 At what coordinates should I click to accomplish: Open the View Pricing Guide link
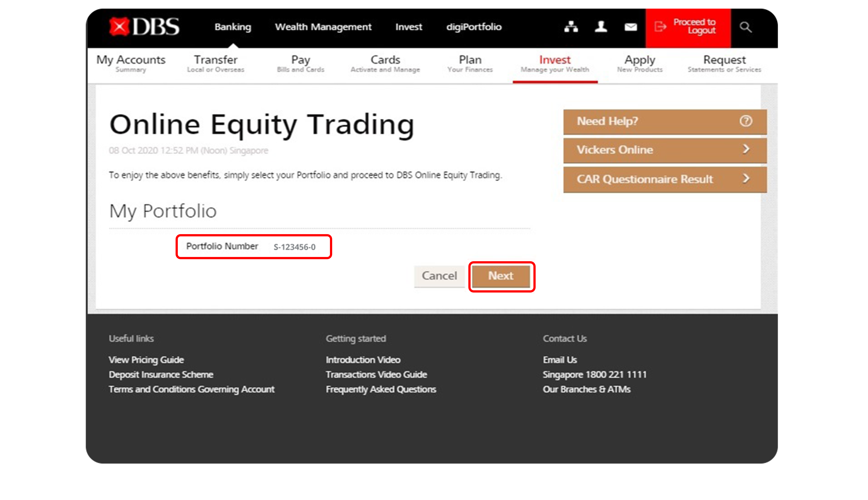pyautogui.click(x=146, y=360)
